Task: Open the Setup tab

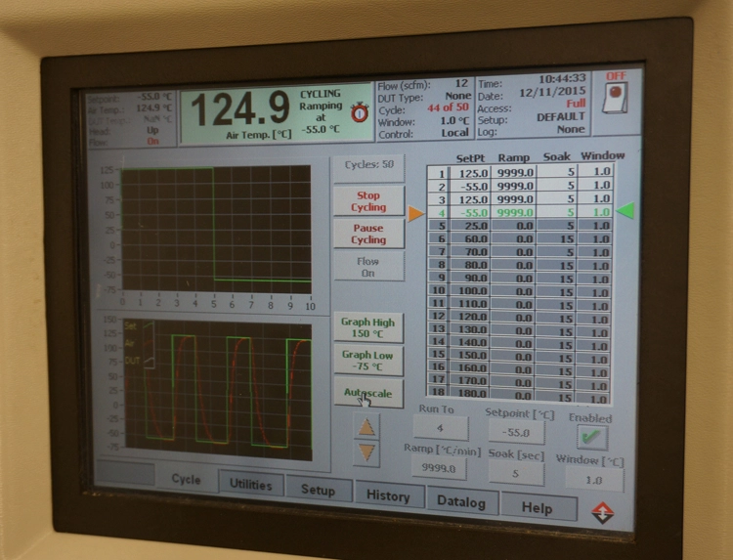Action: tap(319, 490)
